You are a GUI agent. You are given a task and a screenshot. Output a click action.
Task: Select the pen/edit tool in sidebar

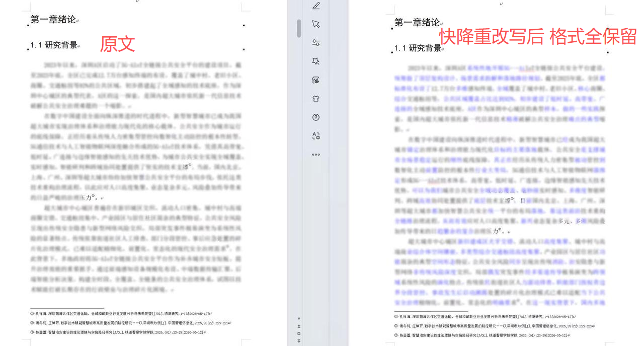tap(316, 6)
